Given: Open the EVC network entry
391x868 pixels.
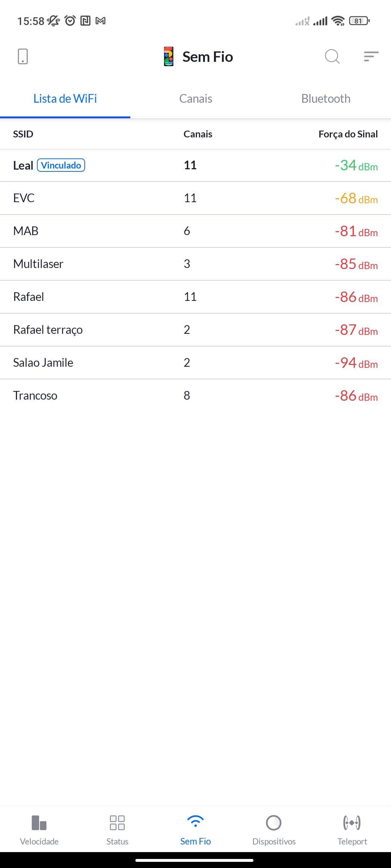Looking at the screenshot, I should [x=195, y=198].
